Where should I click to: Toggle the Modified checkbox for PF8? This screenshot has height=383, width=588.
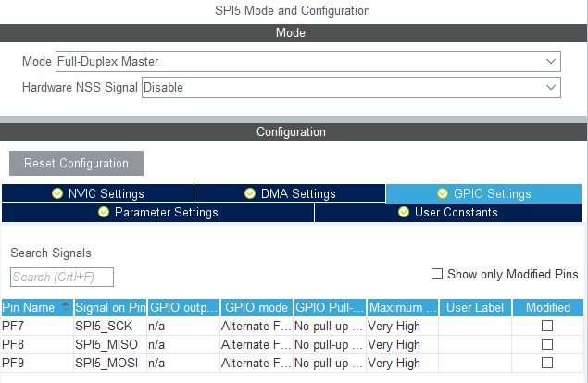547,345
